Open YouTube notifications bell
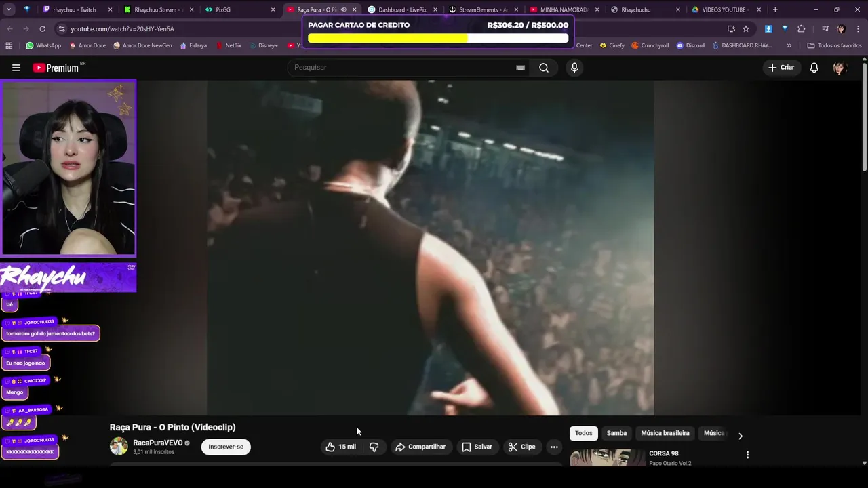This screenshot has height=488, width=868. click(814, 68)
